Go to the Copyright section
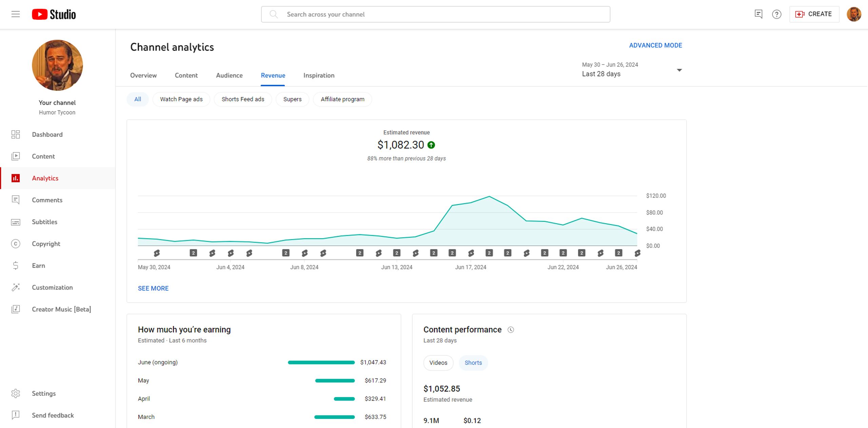The width and height of the screenshot is (868, 428). coord(58,244)
